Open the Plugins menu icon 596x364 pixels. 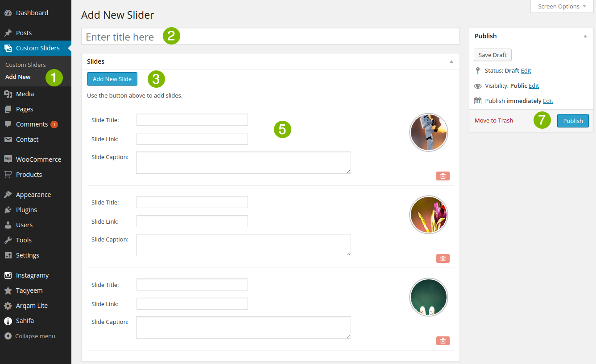click(x=8, y=209)
